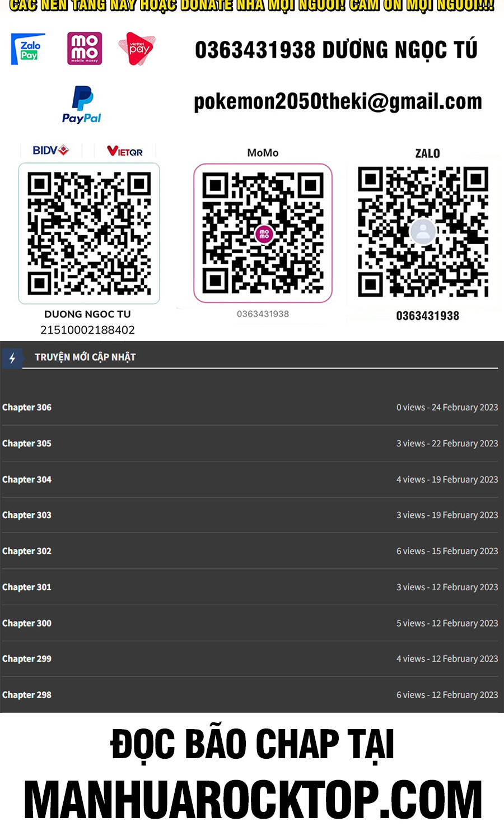The width and height of the screenshot is (504, 831).
Task: Click the MoMo badge inside QR code
Action: click(264, 234)
